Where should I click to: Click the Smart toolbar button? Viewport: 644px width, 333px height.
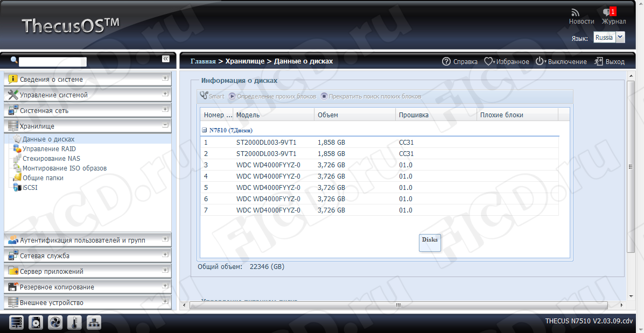[x=212, y=96]
